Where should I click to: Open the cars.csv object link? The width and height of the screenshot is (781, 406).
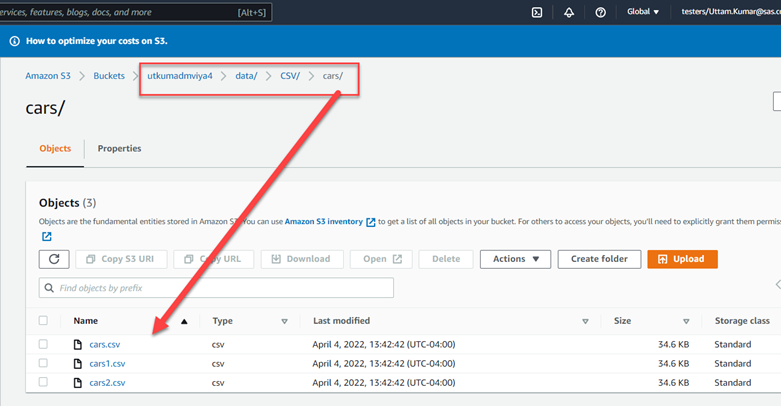(105, 345)
